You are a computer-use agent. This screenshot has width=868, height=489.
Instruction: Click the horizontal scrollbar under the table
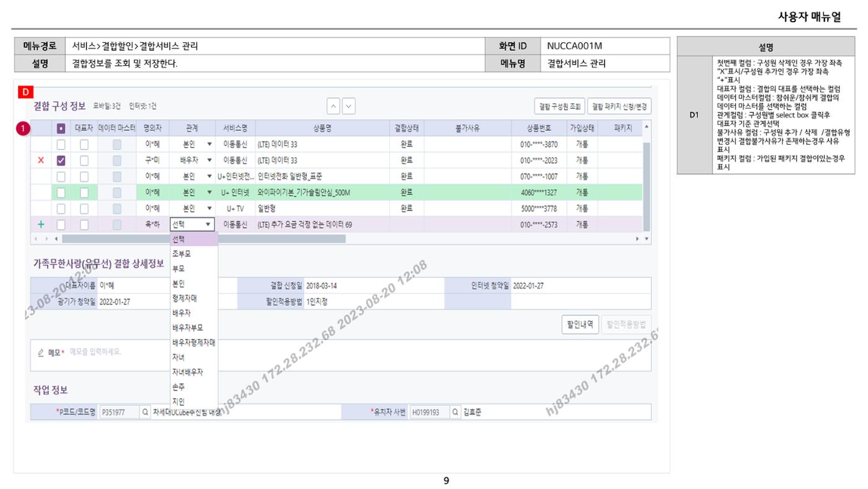pyautogui.click(x=203, y=239)
